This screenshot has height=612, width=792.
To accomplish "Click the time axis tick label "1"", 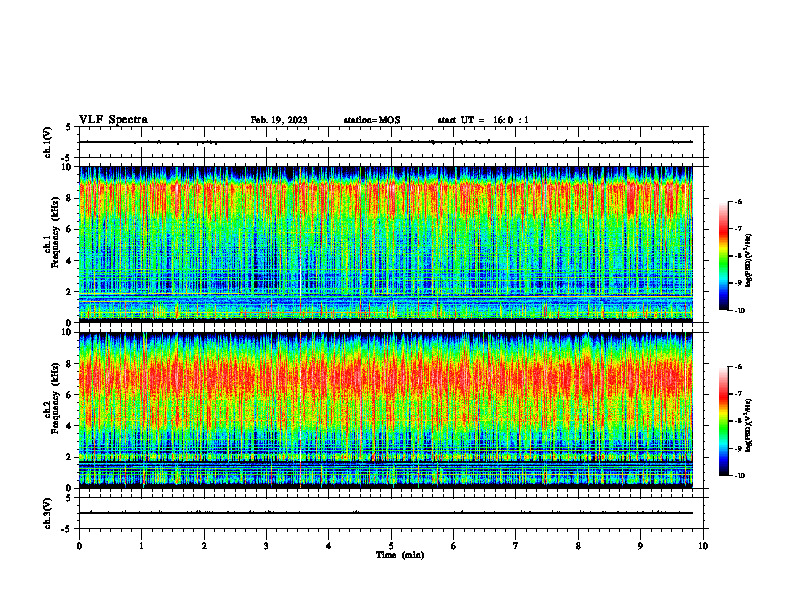I will (x=141, y=546).
